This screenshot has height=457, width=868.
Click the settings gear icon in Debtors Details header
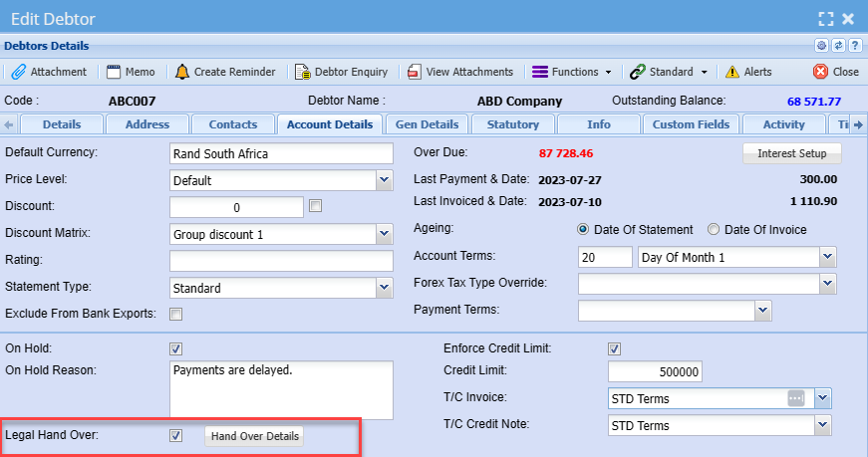821,46
